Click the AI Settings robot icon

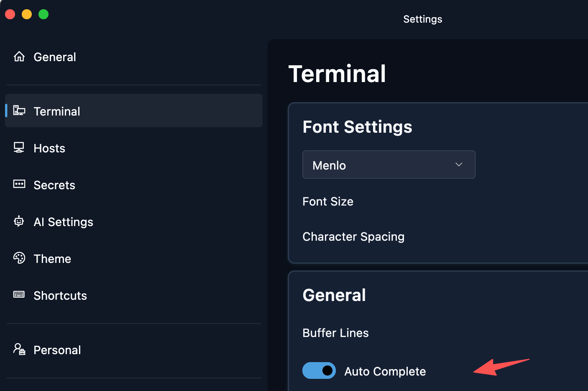tap(19, 221)
